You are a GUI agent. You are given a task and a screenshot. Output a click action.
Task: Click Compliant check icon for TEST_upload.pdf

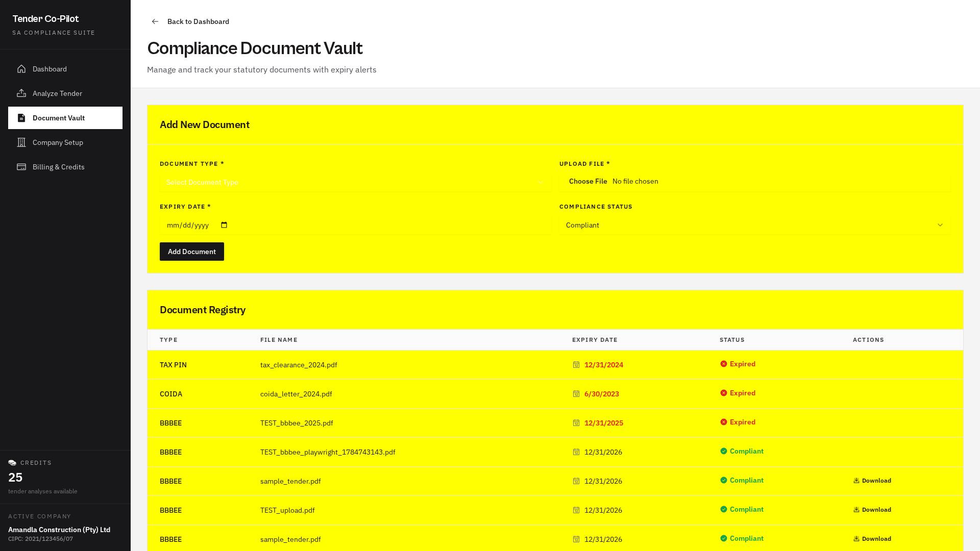[x=723, y=509]
